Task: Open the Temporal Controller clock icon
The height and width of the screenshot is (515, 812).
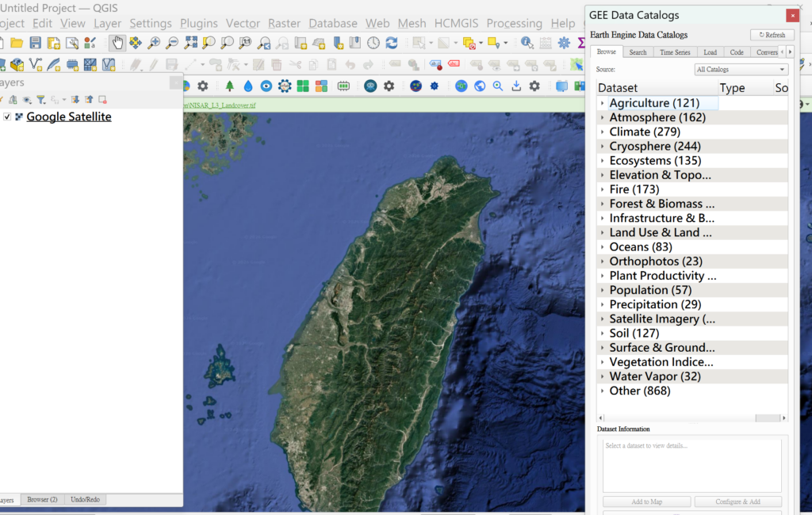Action: pyautogui.click(x=373, y=43)
